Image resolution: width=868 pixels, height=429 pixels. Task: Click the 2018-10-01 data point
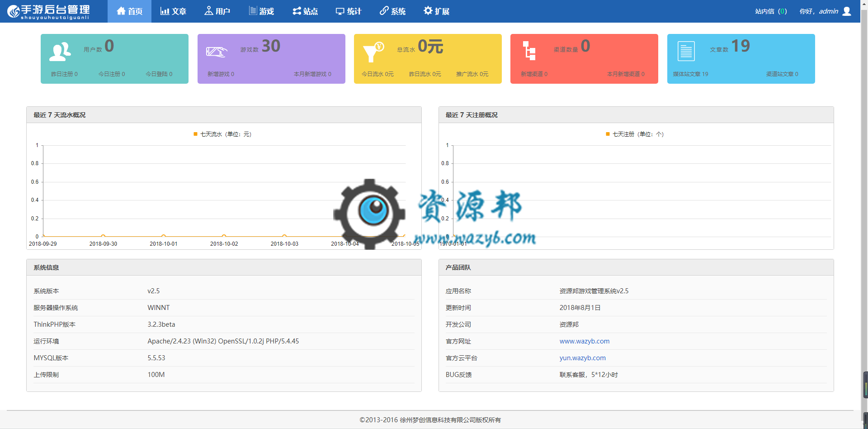164,236
